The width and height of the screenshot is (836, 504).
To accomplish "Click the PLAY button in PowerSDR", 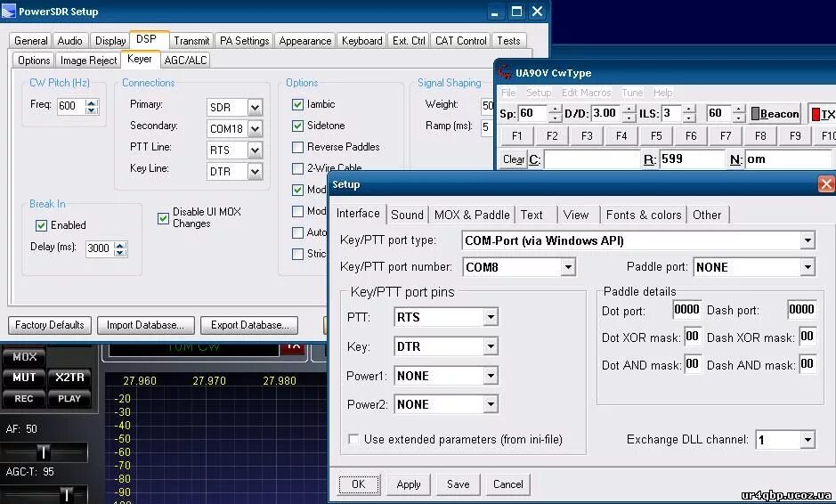I will coord(69,398).
